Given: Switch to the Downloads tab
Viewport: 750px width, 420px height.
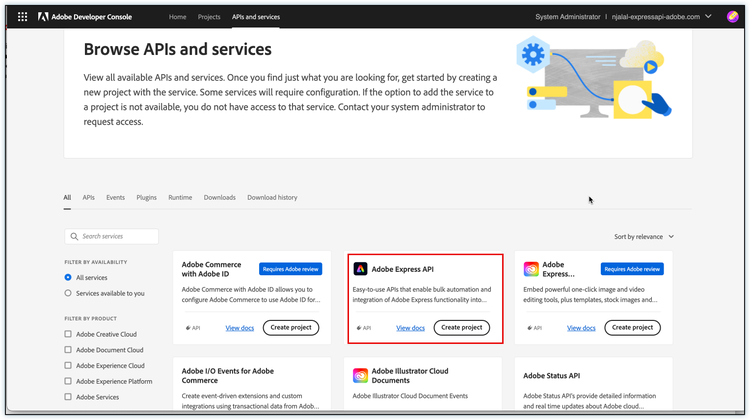Looking at the screenshot, I should point(220,198).
